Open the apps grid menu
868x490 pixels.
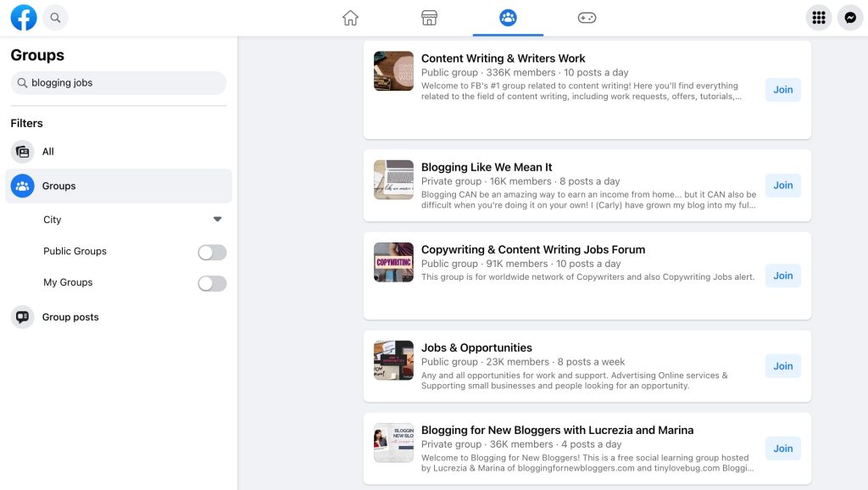pyautogui.click(x=818, y=17)
